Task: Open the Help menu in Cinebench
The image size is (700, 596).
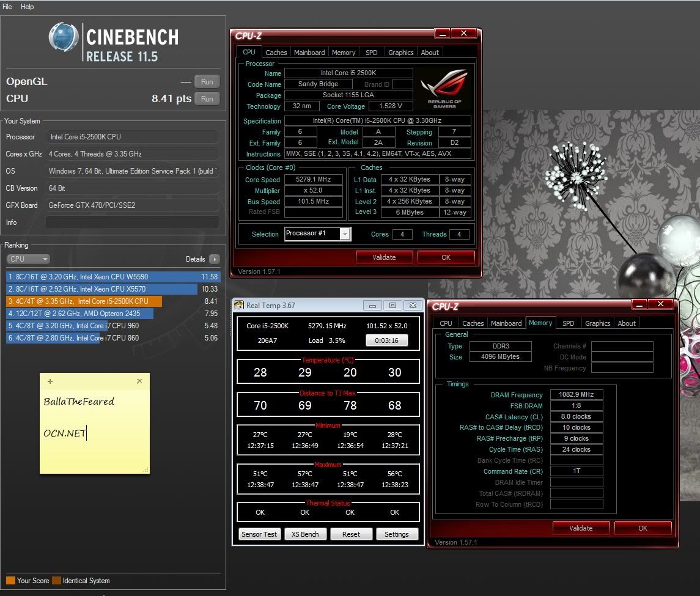Action: coord(28,7)
